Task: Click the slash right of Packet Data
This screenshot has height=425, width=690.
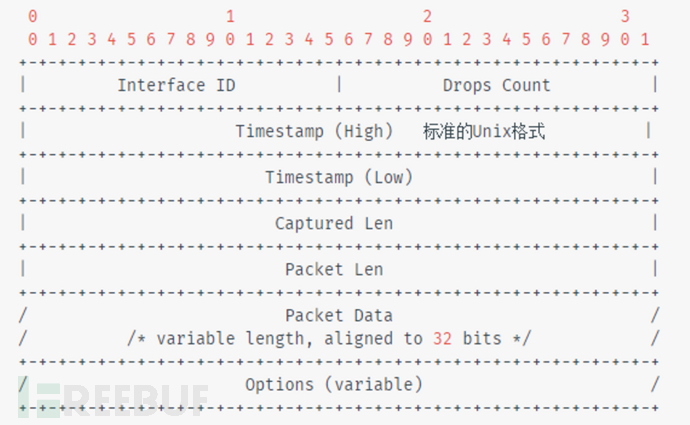Action: (x=655, y=316)
